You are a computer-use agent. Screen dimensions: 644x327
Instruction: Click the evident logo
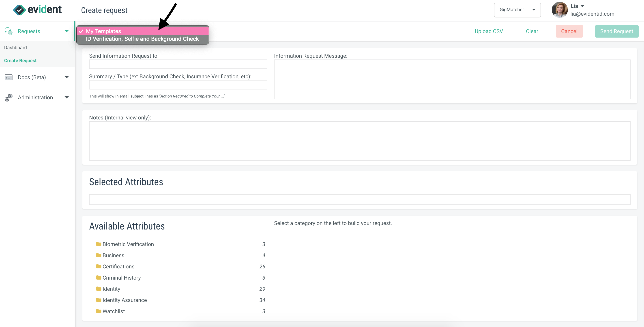pos(37,10)
